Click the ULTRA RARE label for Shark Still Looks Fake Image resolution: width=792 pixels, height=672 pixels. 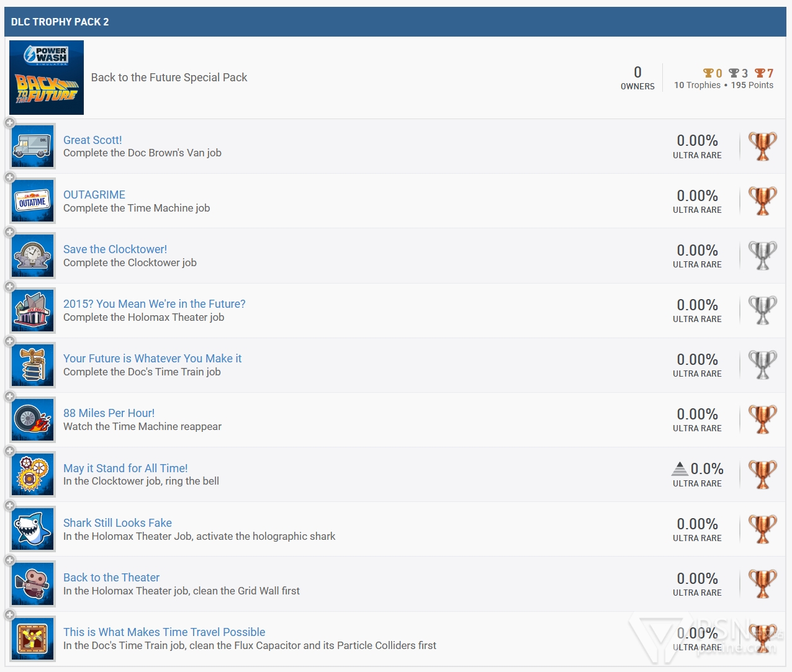(697, 538)
